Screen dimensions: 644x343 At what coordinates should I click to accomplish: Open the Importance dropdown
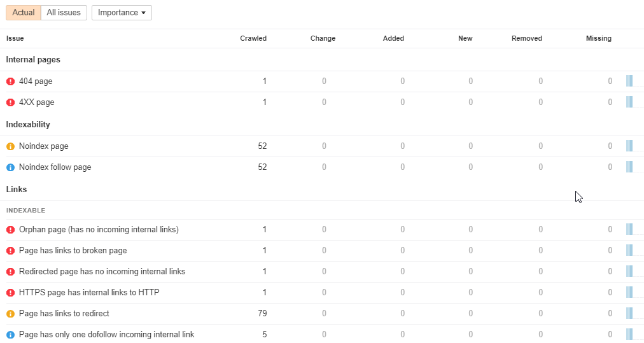click(122, 13)
